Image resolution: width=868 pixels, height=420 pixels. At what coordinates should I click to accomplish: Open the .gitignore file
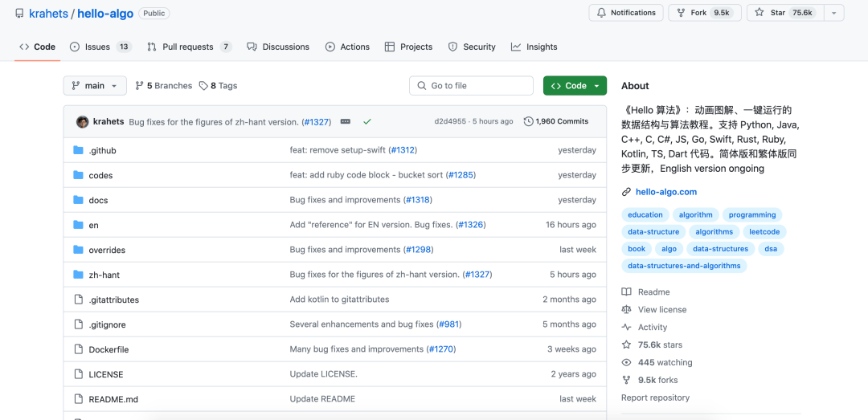(x=107, y=324)
